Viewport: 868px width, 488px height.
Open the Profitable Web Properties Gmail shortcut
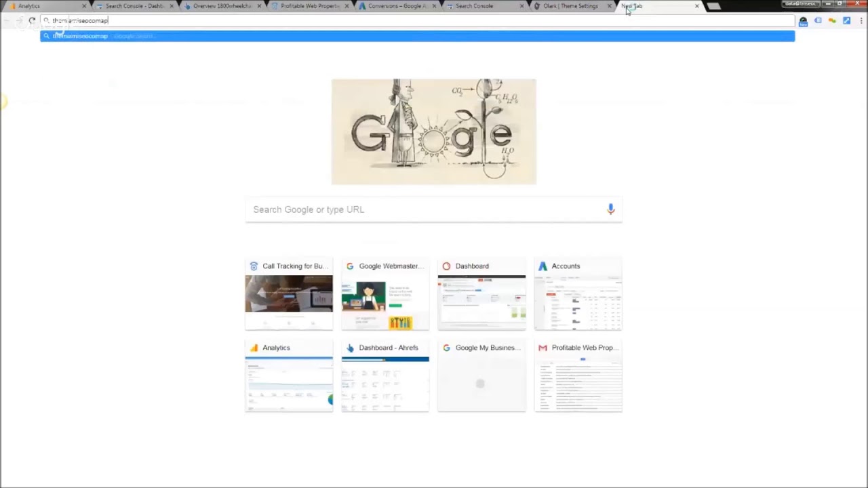(578, 376)
